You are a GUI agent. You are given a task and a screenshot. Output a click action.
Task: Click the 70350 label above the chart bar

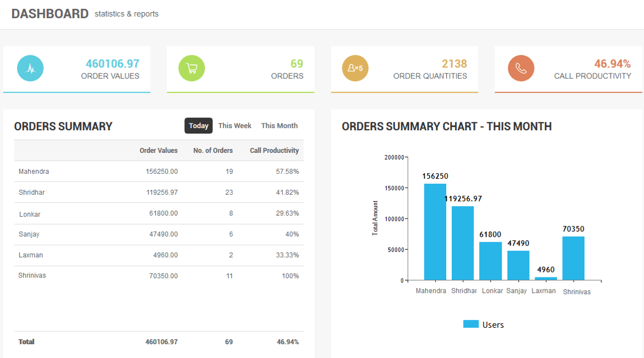coord(573,229)
